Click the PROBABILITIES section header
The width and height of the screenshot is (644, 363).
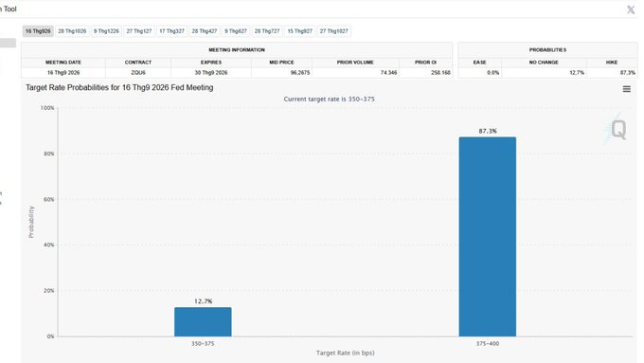[x=547, y=49]
